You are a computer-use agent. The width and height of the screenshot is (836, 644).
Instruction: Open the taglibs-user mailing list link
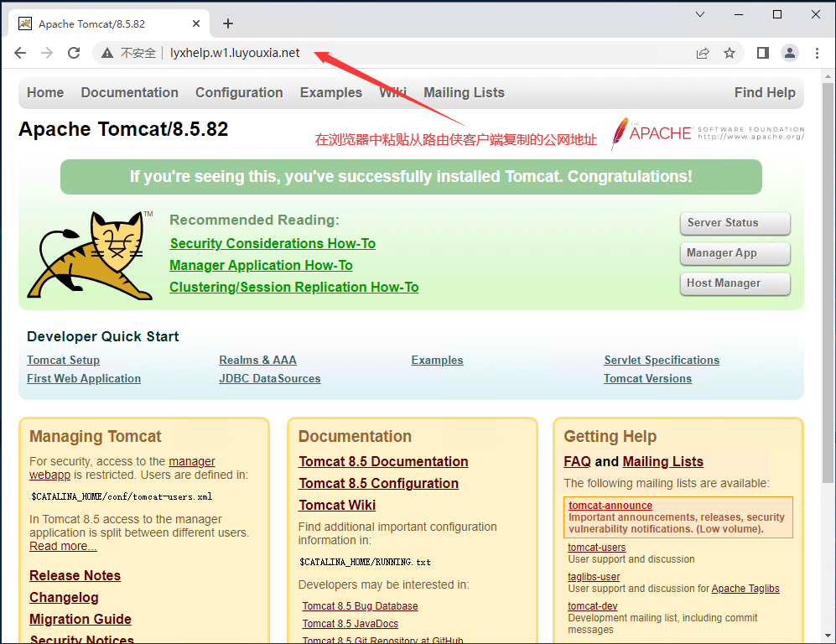pyautogui.click(x=594, y=577)
